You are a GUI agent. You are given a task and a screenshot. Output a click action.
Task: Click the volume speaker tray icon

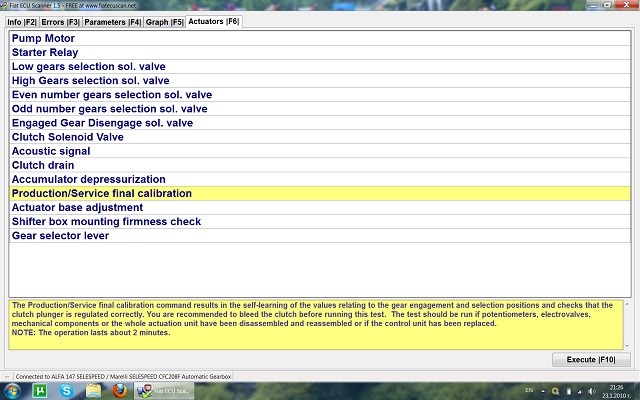tap(591, 390)
